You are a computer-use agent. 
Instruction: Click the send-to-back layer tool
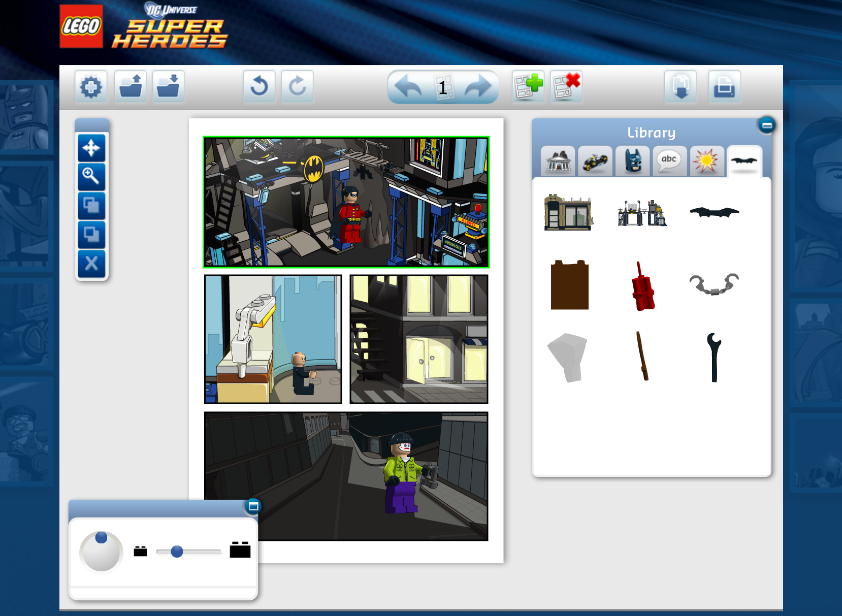91,235
